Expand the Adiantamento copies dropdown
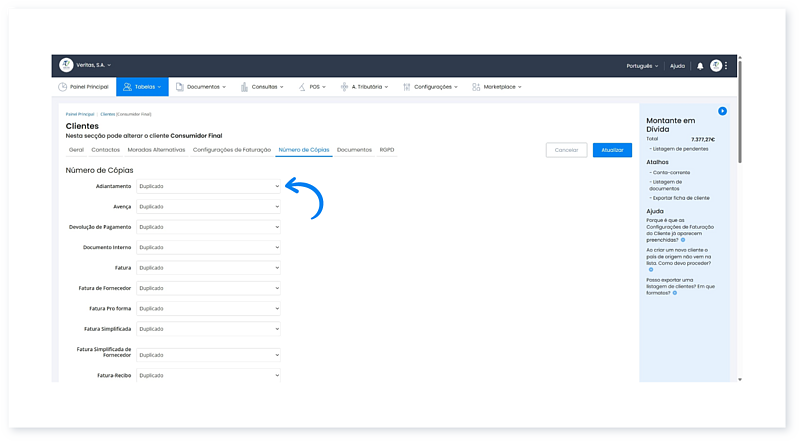The height and width of the screenshot is (442, 800). 208,186
